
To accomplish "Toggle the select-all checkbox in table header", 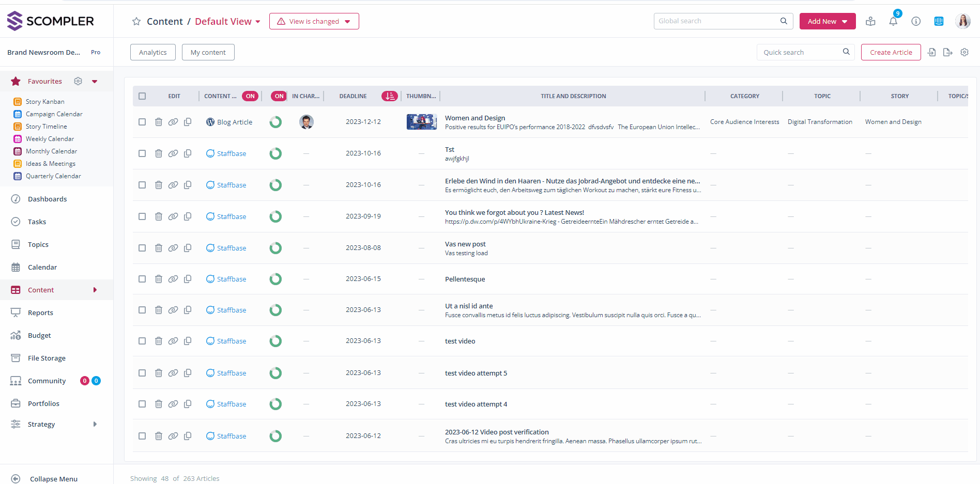I will click(142, 96).
